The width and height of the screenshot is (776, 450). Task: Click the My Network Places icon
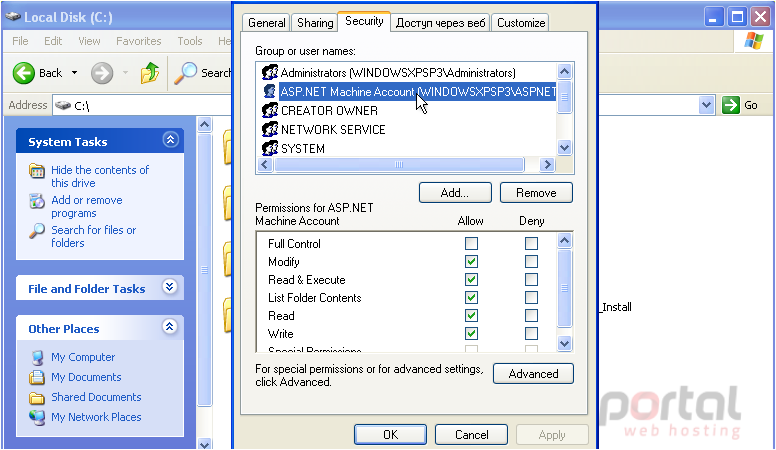pos(37,417)
